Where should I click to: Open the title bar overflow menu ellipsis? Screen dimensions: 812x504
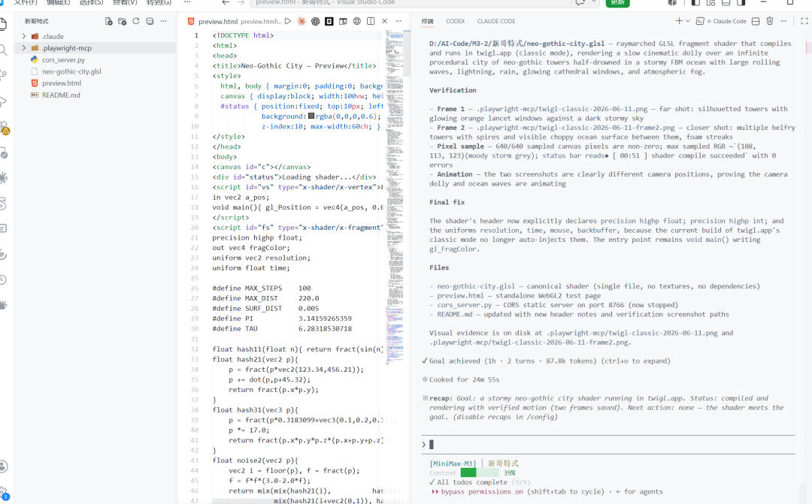pyautogui.click(x=187, y=2)
